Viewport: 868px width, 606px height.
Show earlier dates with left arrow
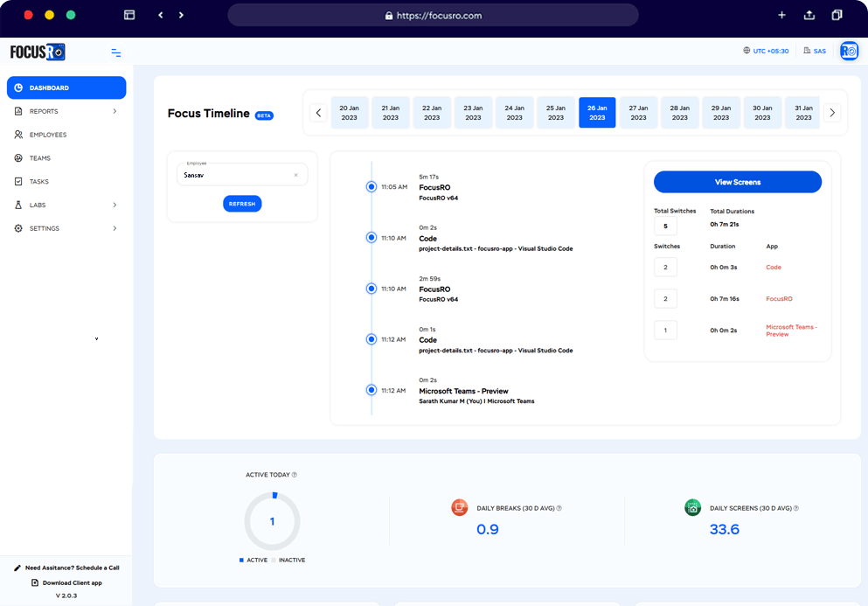click(318, 113)
